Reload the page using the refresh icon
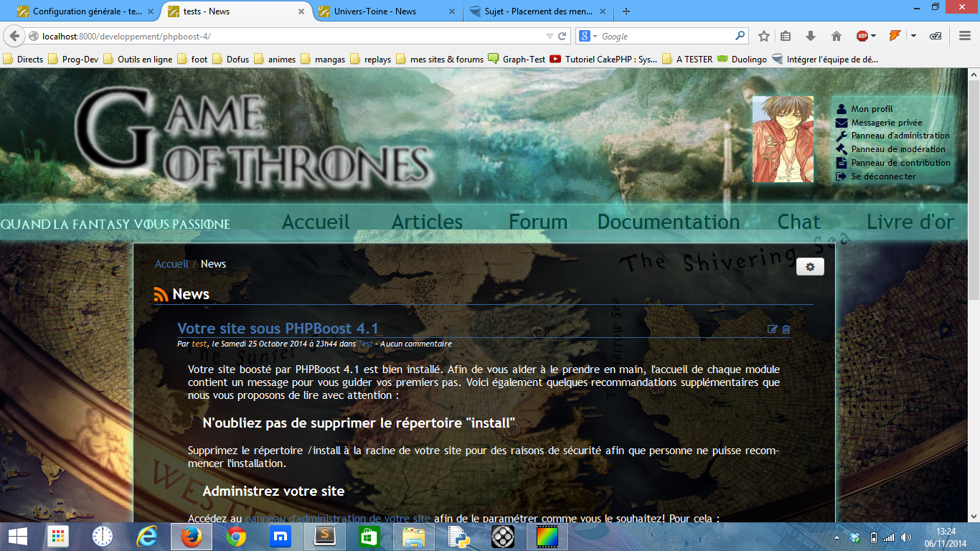The height and width of the screenshot is (551, 980). point(562,36)
